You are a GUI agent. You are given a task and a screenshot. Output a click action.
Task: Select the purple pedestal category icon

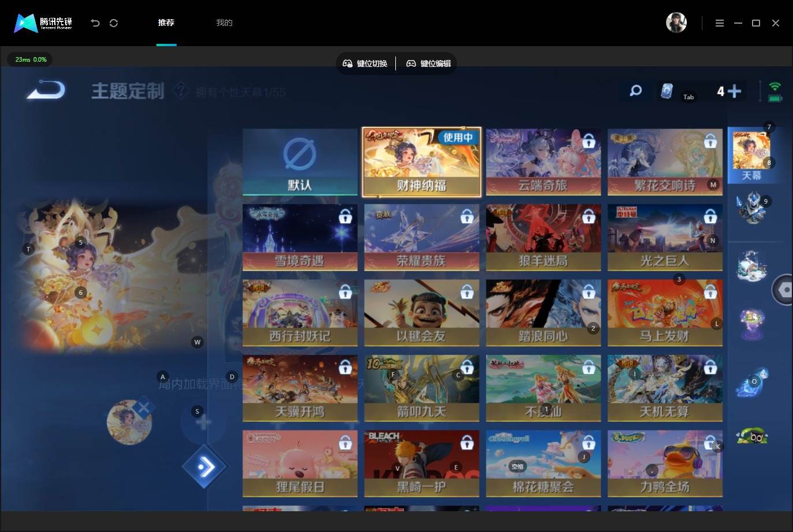point(751,324)
